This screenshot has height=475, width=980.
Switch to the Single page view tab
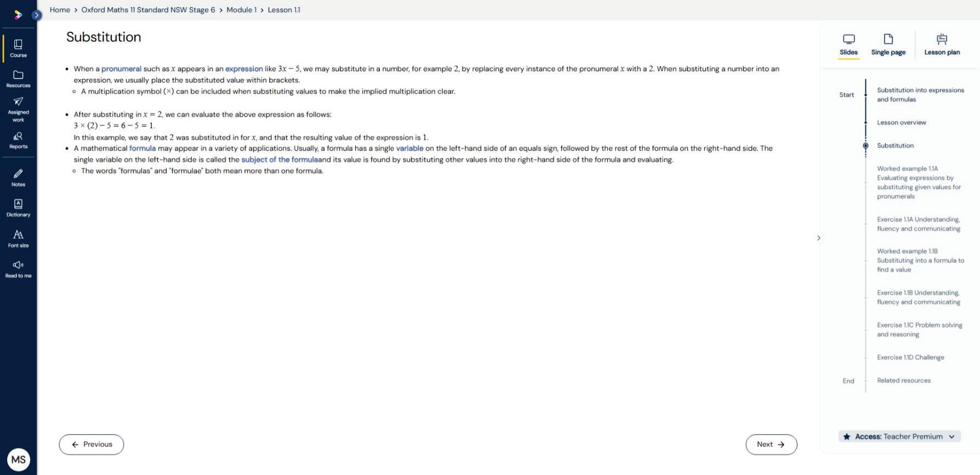pos(888,45)
